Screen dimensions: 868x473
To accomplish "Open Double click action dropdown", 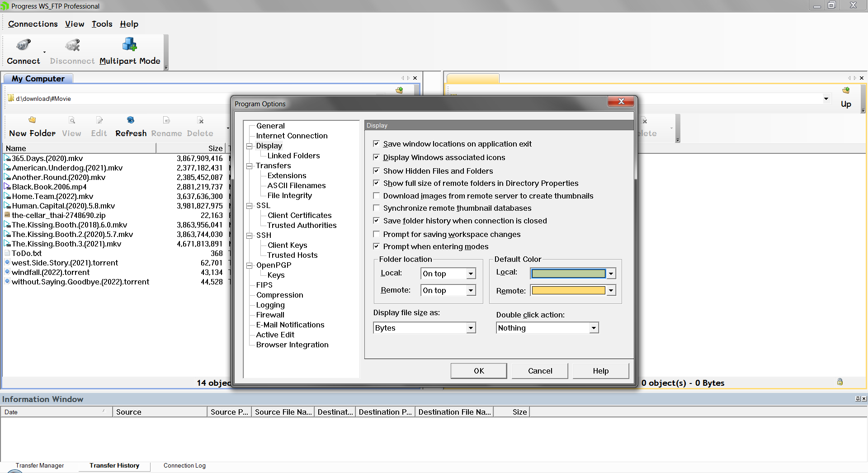I will (x=594, y=328).
